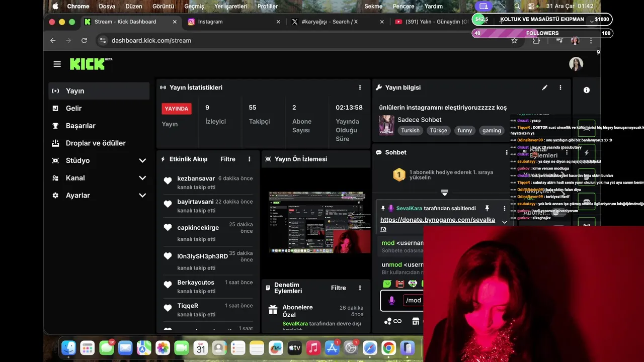Viewport: 644px width, 362px height.
Task: Select Gelir in the sidebar
Action: tap(99, 108)
